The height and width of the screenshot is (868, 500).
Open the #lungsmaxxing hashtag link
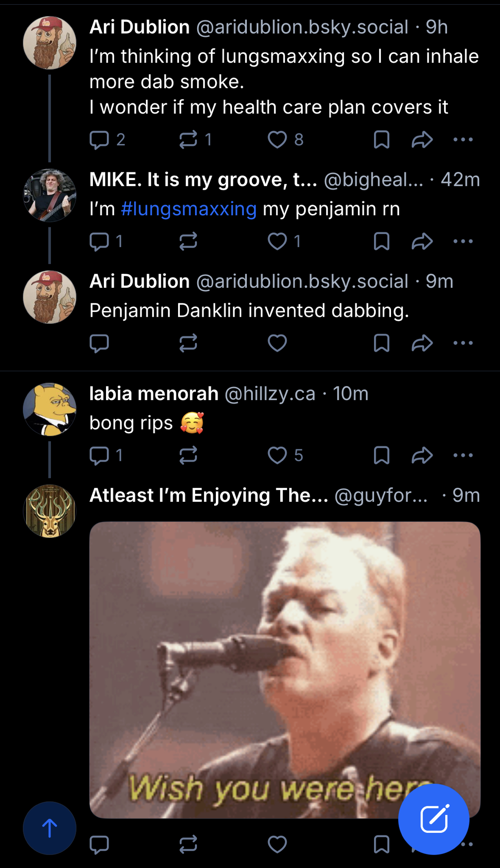point(189,209)
